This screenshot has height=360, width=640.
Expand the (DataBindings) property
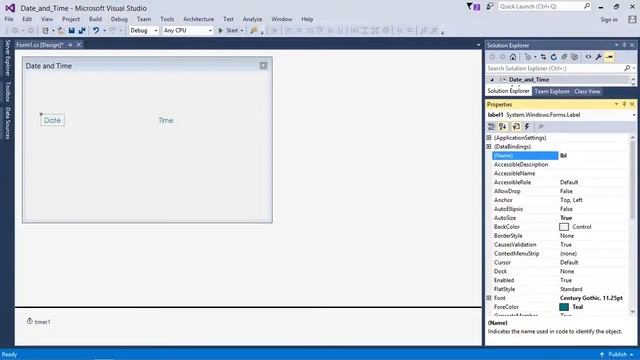[489, 147]
